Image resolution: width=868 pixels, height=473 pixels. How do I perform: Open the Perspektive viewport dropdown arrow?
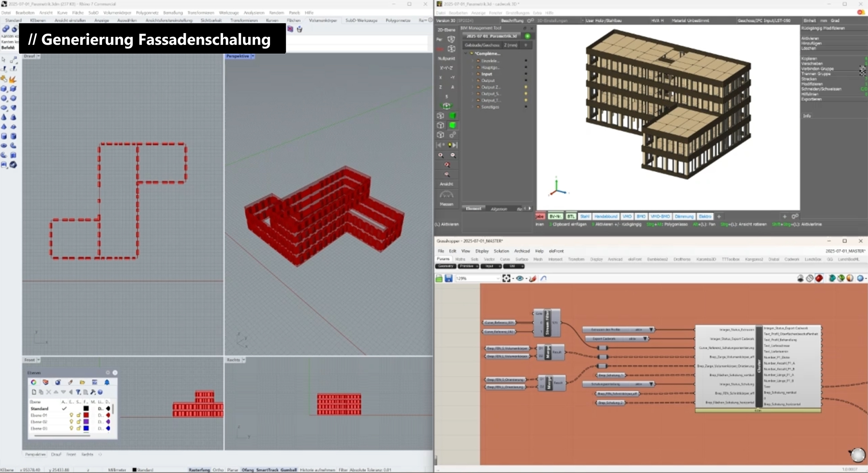pos(253,56)
